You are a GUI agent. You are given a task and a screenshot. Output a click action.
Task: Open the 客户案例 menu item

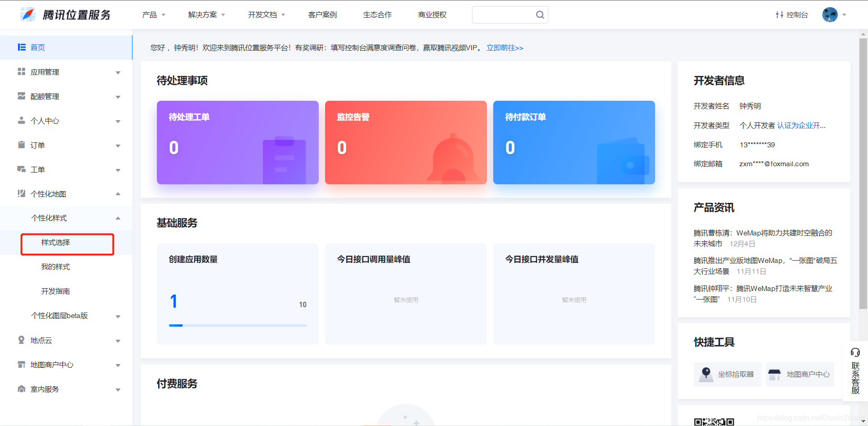(322, 15)
